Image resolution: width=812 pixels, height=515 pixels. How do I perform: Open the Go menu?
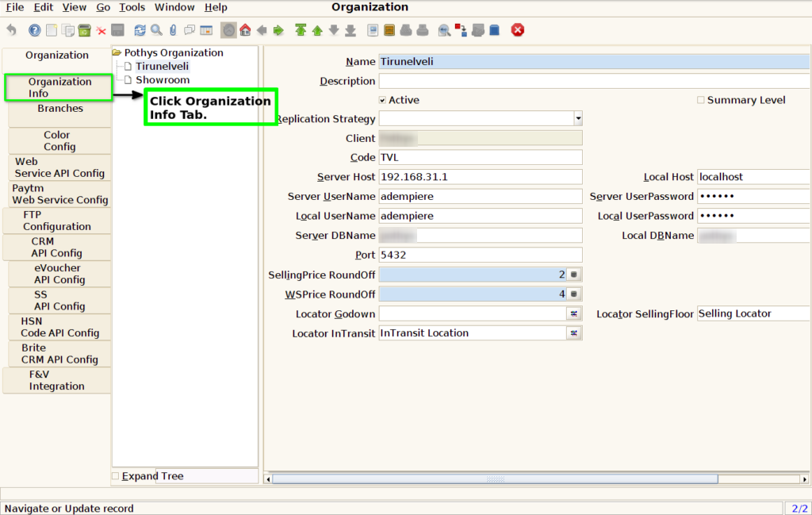tap(103, 7)
